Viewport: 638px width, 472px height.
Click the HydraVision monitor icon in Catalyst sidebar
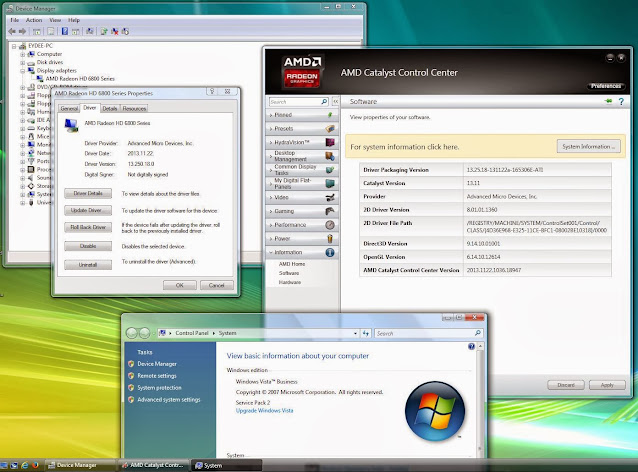click(x=330, y=142)
